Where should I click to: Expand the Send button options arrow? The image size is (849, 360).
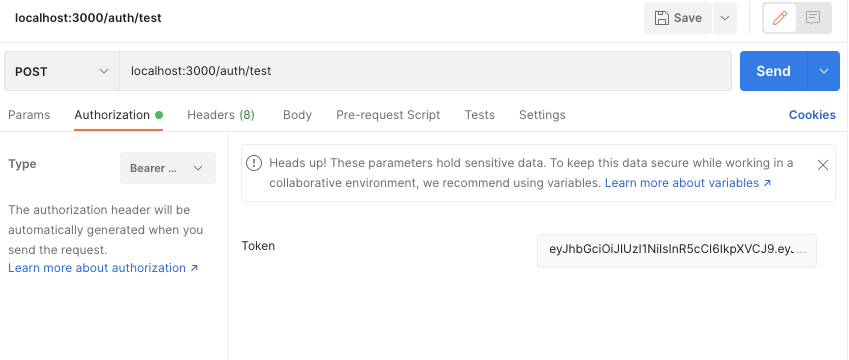[x=824, y=71]
